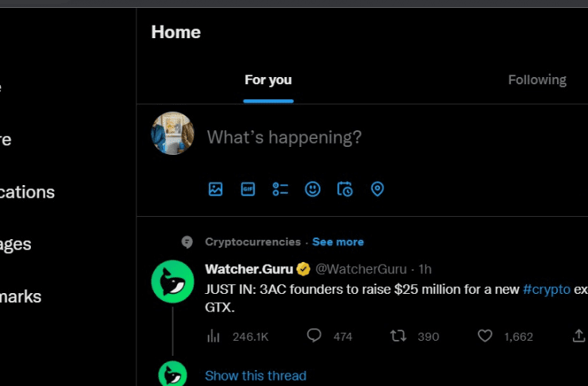Click the What's happening text field
The image size is (588, 386).
[x=284, y=137]
